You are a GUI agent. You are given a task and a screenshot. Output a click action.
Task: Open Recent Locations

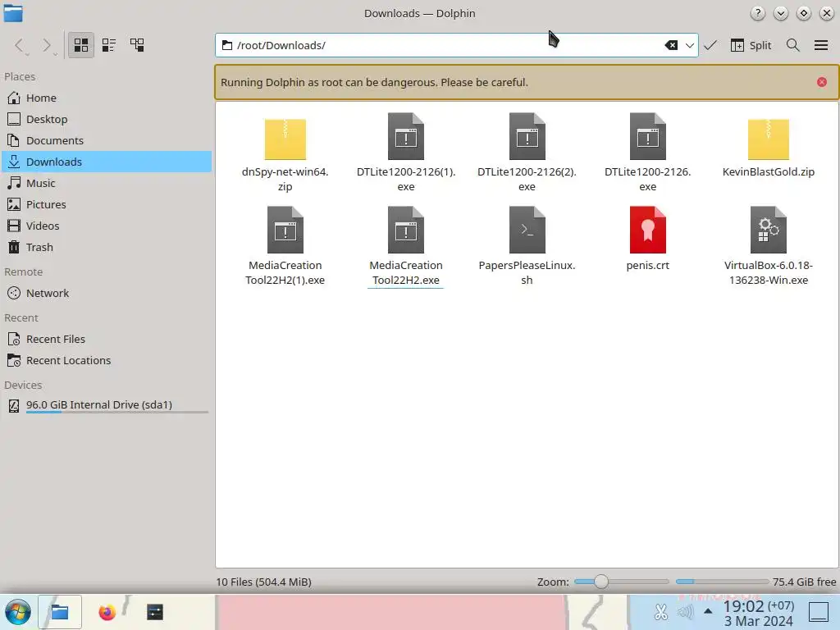pos(107,361)
